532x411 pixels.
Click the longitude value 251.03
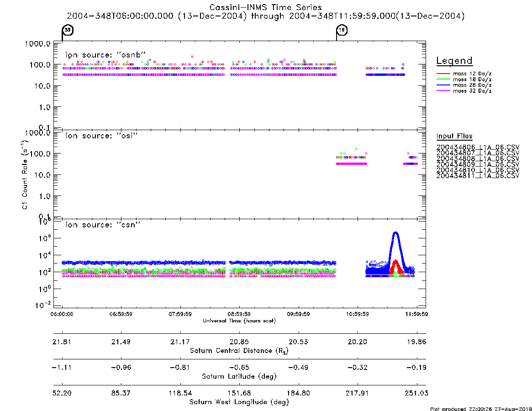(x=416, y=393)
